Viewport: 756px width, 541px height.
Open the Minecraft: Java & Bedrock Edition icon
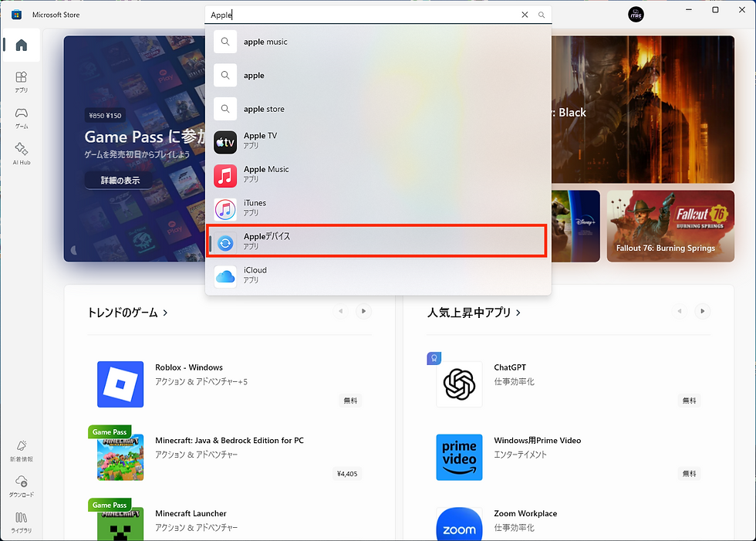[x=120, y=458]
